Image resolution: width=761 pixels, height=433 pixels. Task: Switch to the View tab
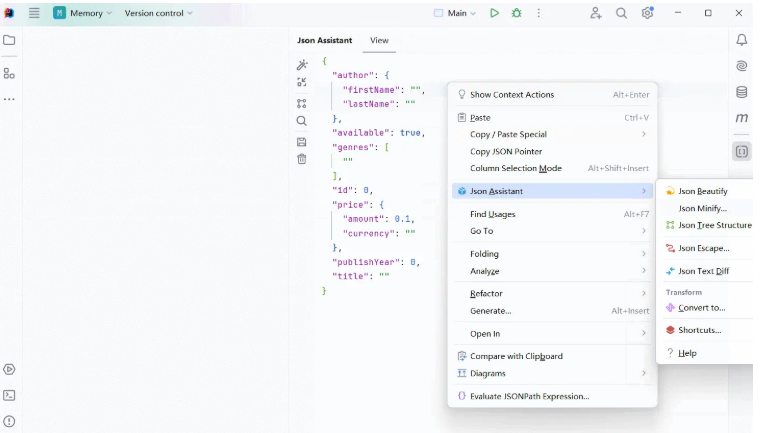point(379,40)
